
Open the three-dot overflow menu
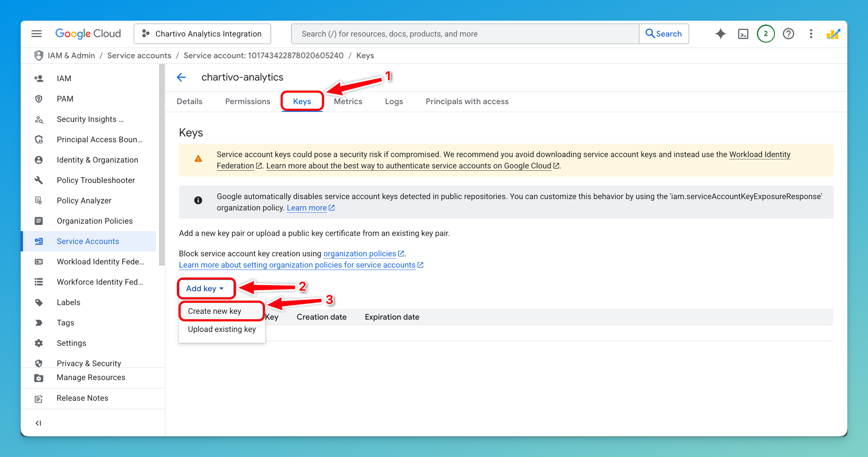point(811,34)
